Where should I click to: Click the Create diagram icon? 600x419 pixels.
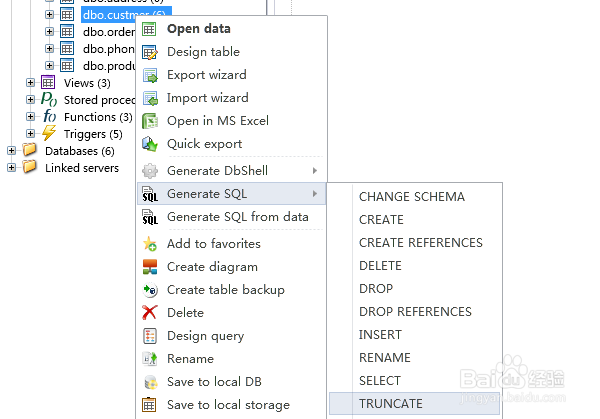[150, 267]
